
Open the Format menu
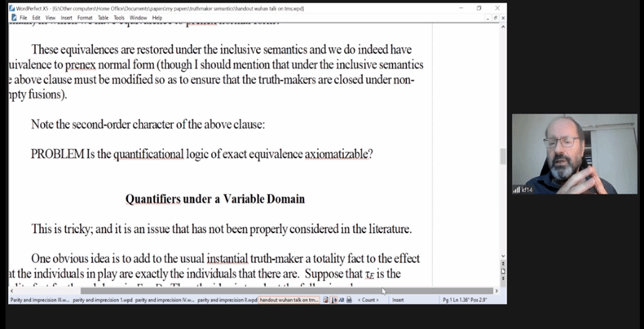click(x=85, y=17)
